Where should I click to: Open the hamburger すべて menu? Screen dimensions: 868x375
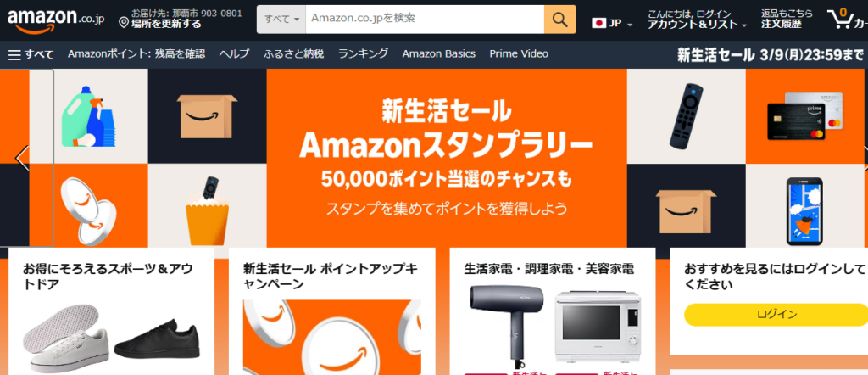tap(31, 54)
